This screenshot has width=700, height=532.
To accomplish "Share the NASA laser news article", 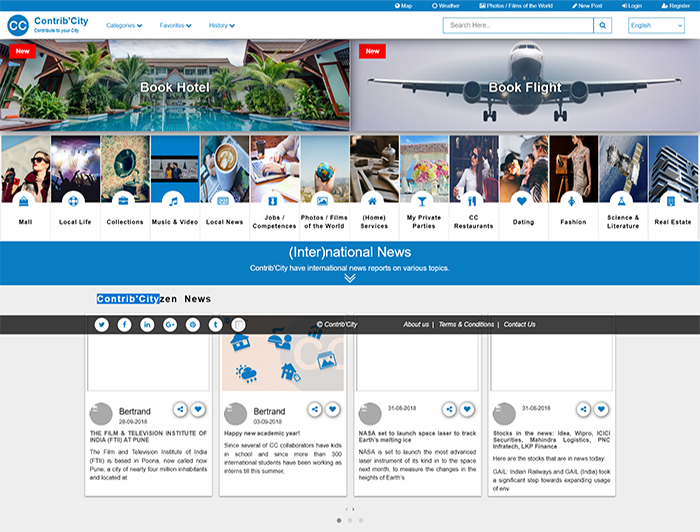I will click(x=449, y=409).
